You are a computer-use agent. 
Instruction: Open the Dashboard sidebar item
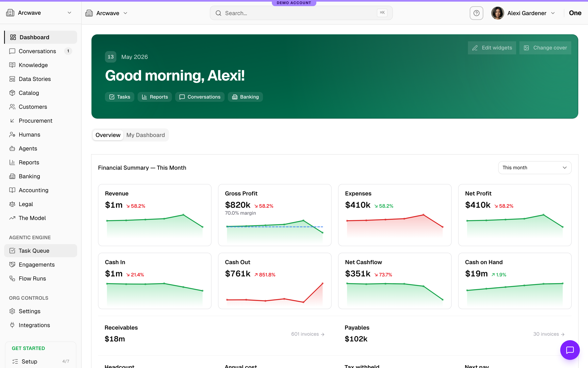[41, 37]
